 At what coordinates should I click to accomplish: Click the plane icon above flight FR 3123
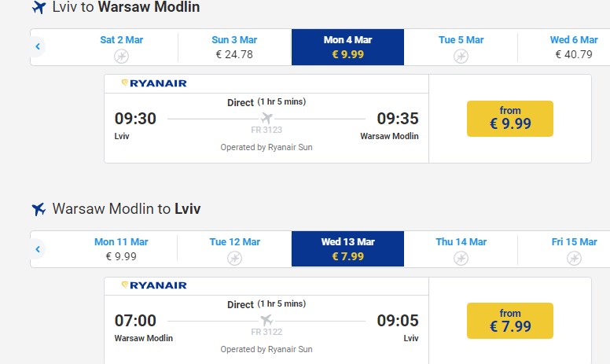(266, 119)
